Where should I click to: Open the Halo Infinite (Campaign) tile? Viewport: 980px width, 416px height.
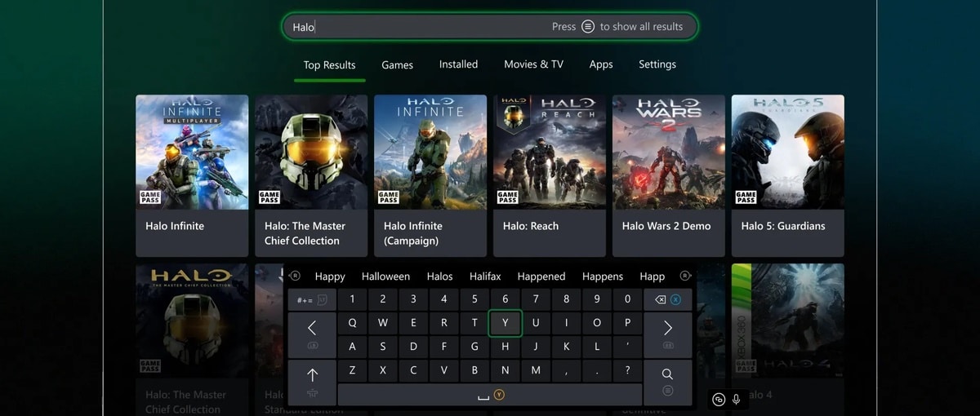click(430, 176)
